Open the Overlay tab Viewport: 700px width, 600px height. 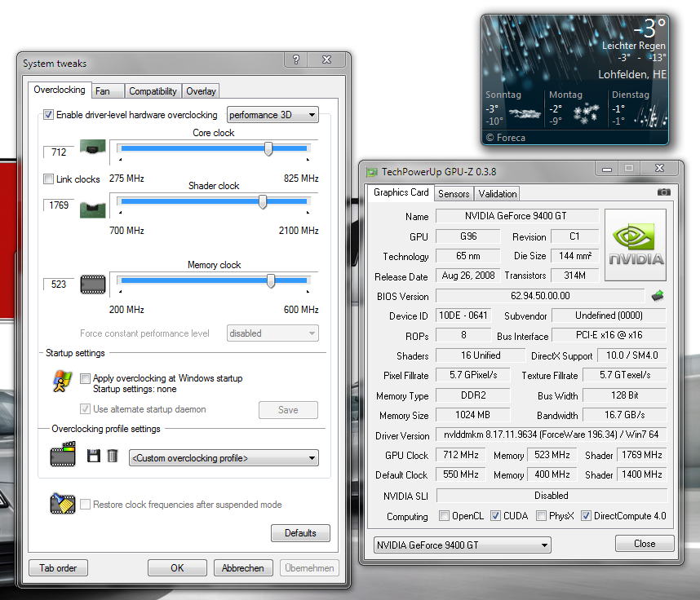(x=201, y=91)
